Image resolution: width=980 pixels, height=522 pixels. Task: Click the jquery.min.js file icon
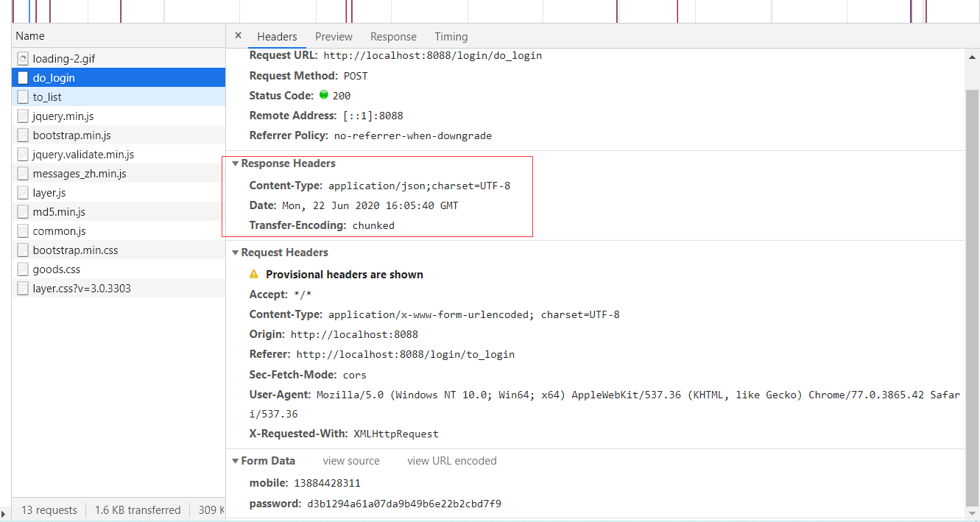tap(23, 116)
